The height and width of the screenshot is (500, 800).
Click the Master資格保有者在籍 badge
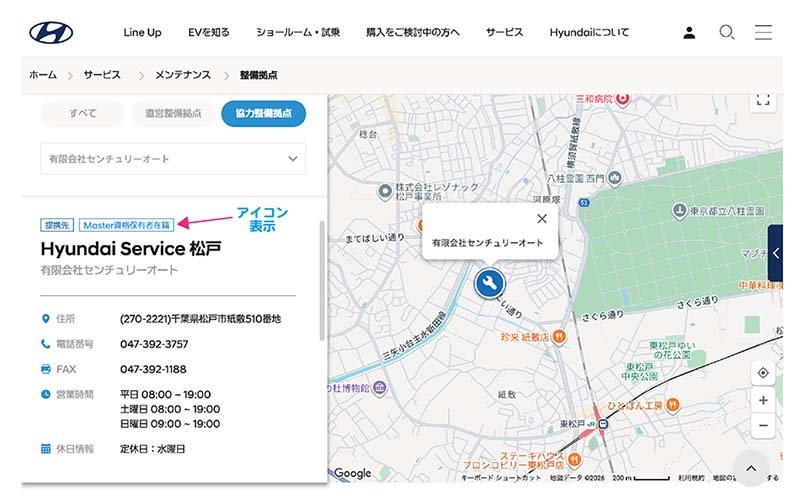[x=127, y=225]
